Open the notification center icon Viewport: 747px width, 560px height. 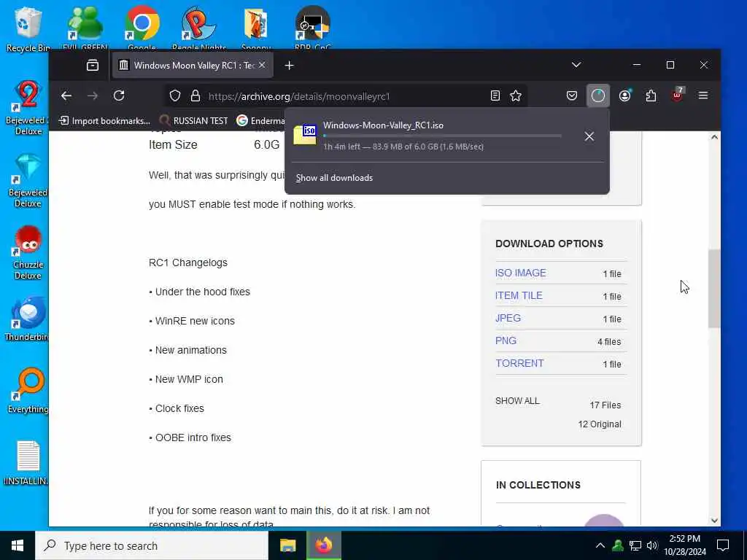723,545
